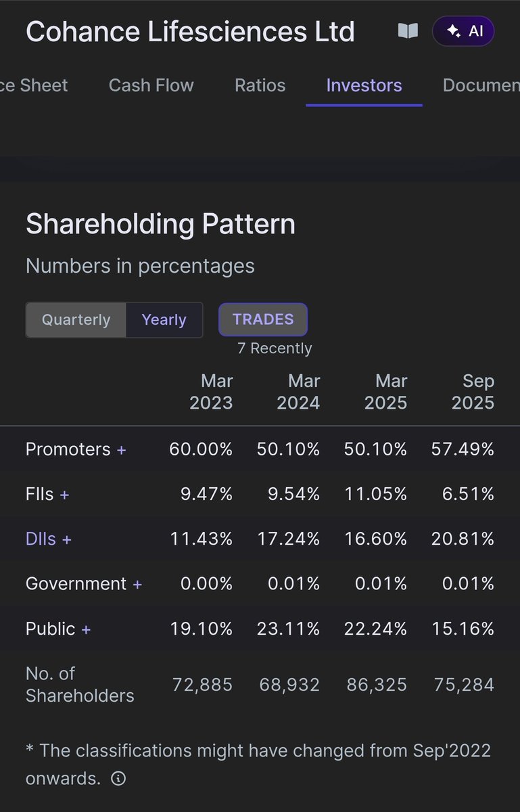Viewport: 520px width, 812px height.
Task: Click the No. of Shareholders label
Action: [x=80, y=685]
